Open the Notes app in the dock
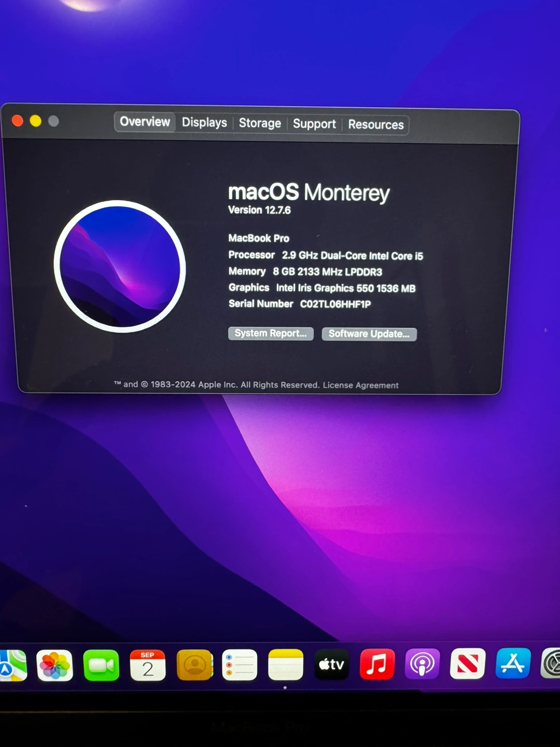 pos(285,665)
